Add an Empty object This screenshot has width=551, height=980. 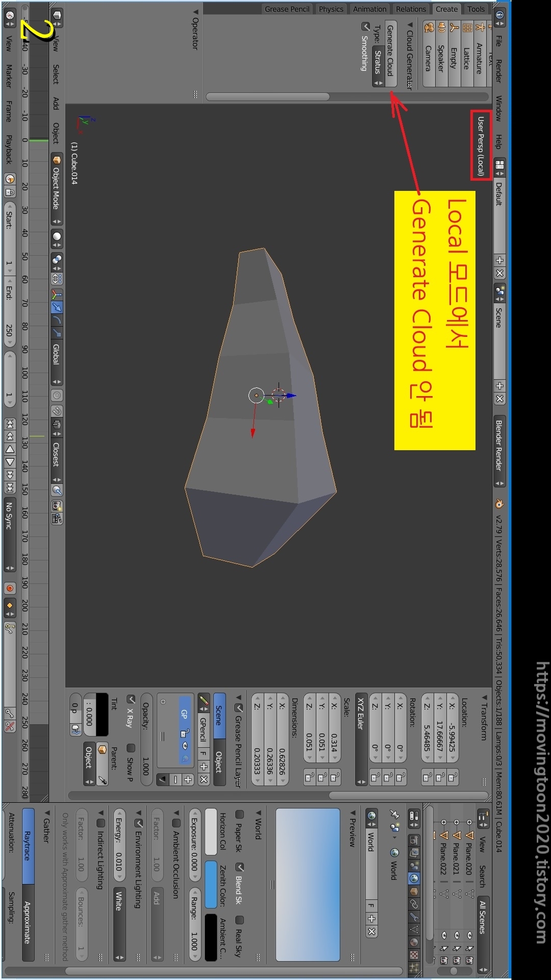click(454, 53)
